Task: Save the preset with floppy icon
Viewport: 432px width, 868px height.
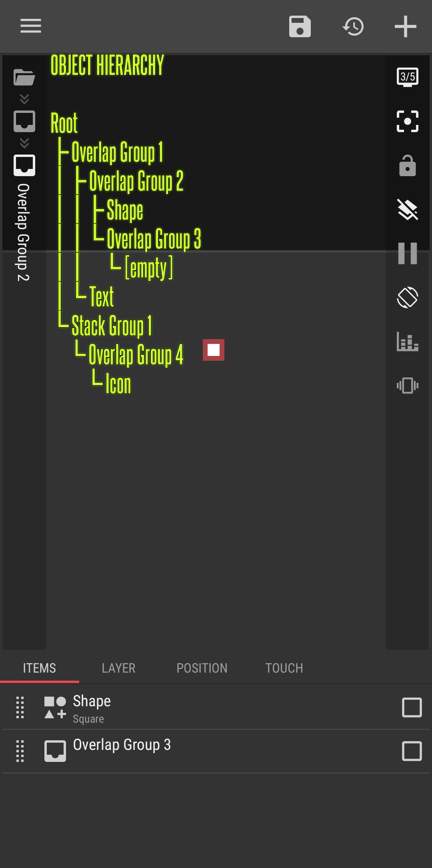Action: click(x=300, y=26)
